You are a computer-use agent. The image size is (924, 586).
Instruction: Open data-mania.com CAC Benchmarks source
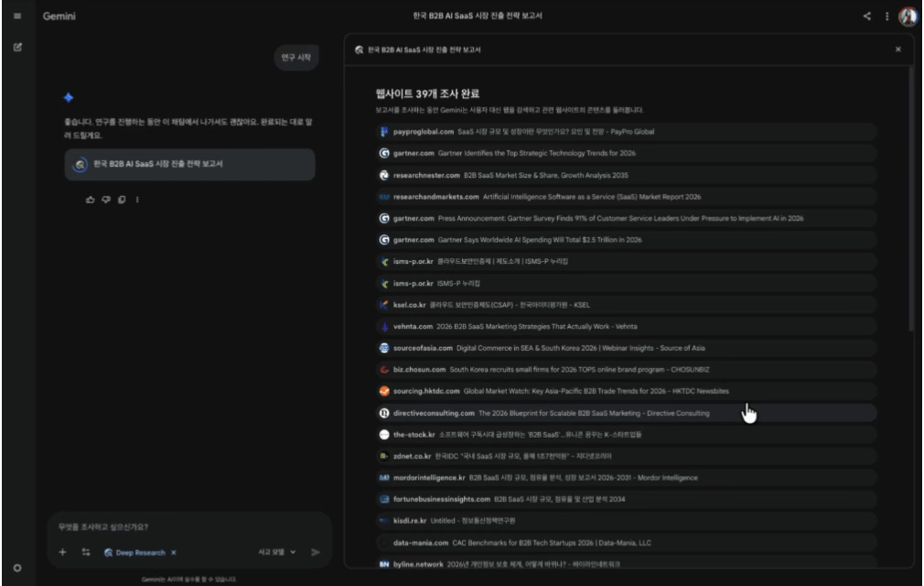tap(627, 542)
